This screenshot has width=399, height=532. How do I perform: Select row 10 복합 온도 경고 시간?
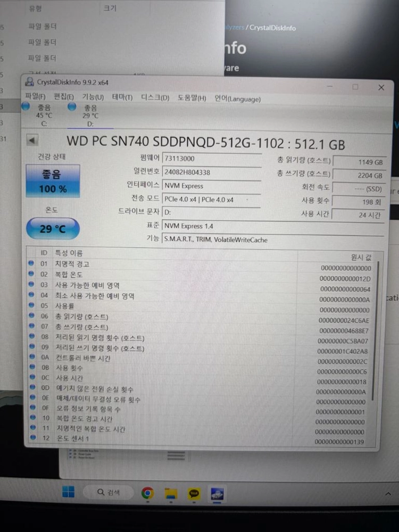coord(201,420)
